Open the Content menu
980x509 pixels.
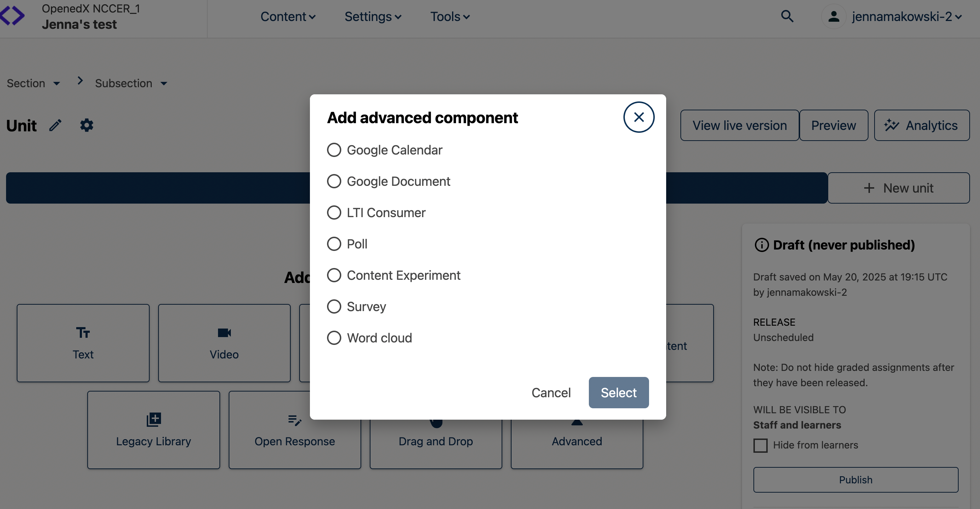[288, 16]
